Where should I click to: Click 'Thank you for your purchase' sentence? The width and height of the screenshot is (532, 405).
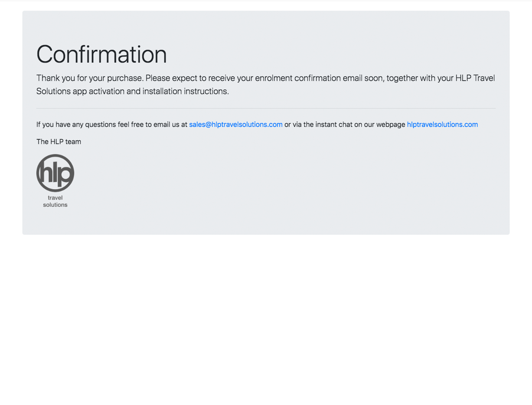90,78
